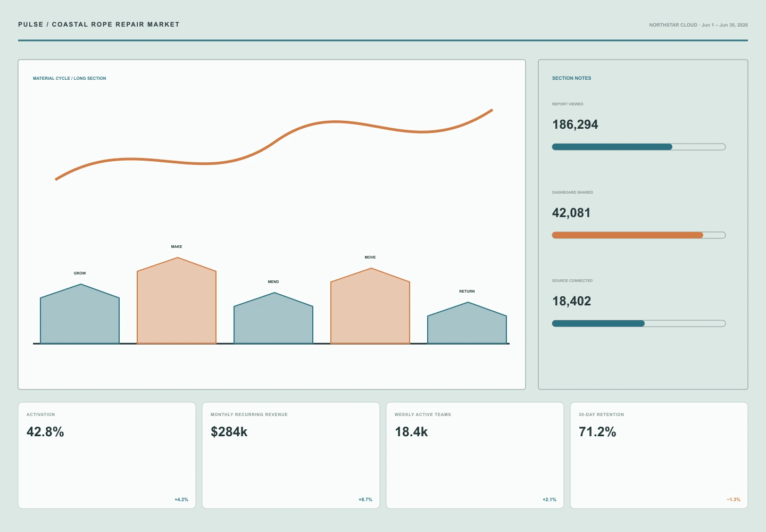Image resolution: width=766 pixels, height=532 pixels.
Task: Click the +4.2% change on the Activation card
Action: click(181, 500)
